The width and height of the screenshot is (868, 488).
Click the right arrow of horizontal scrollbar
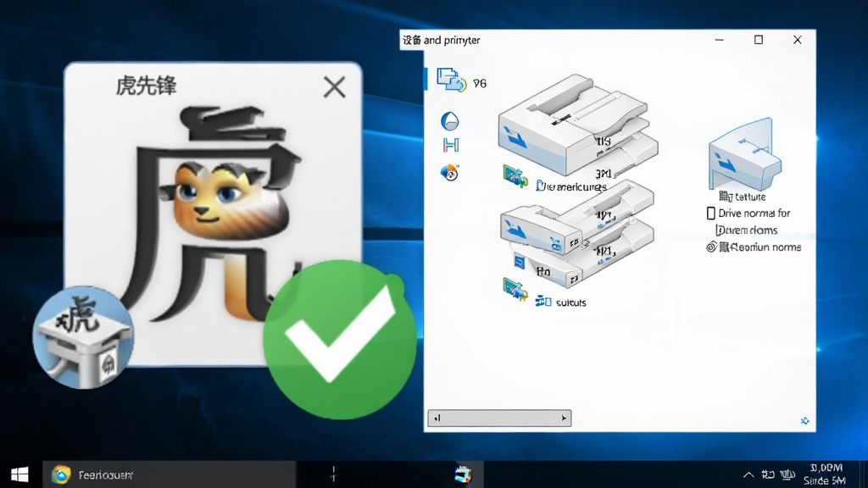click(564, 419)
